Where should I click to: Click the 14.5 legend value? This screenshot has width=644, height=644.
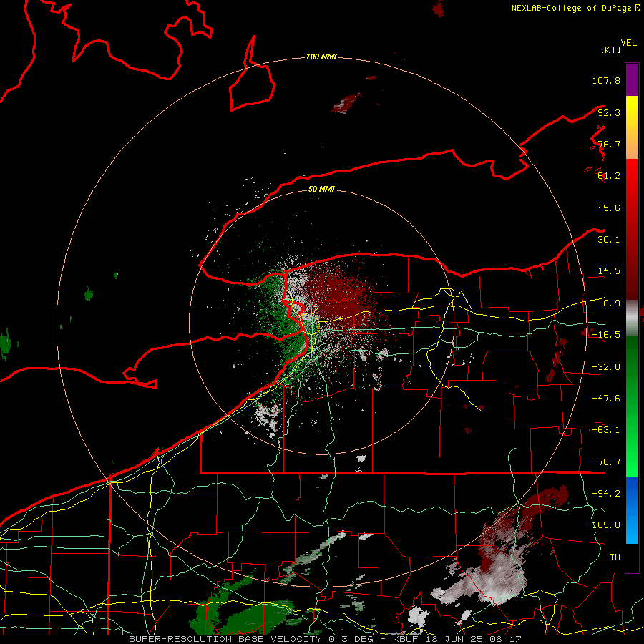pyautogui.click(x=609, y=271)
